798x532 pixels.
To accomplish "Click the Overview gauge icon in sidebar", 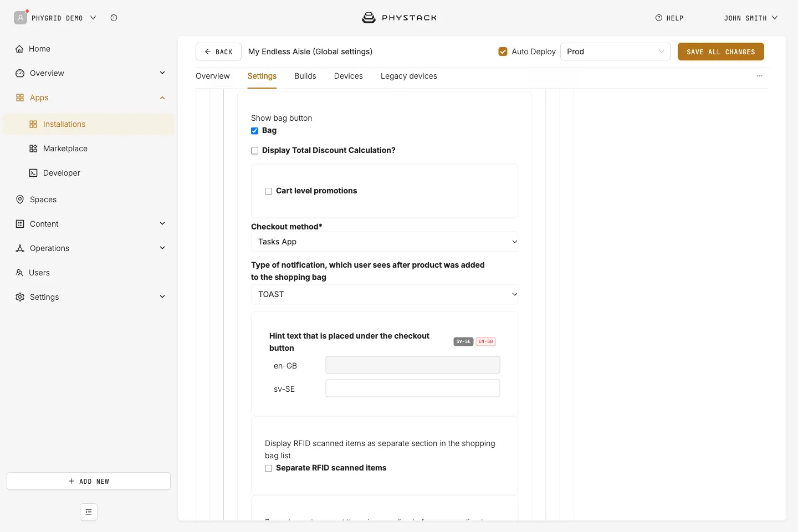I will 20,73.
